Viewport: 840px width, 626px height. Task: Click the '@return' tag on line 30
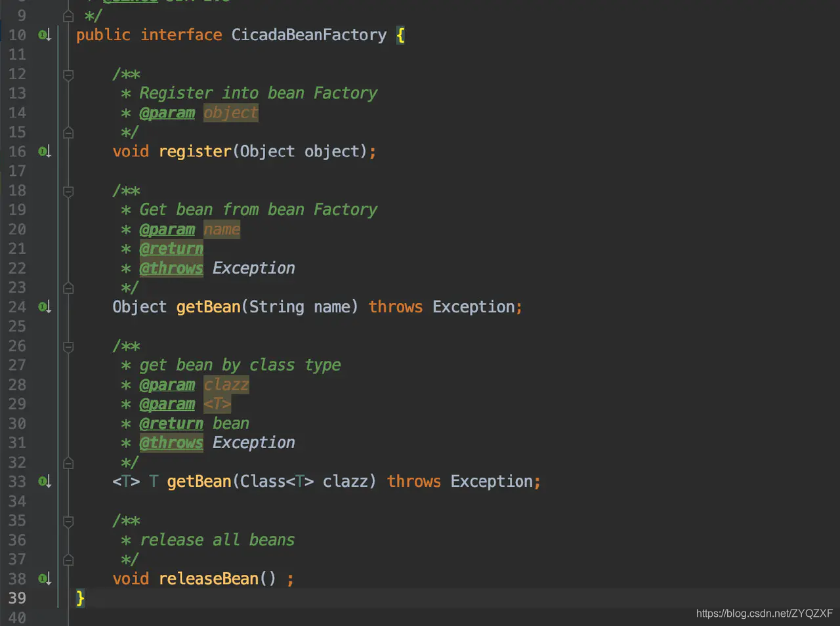point(171,424)
